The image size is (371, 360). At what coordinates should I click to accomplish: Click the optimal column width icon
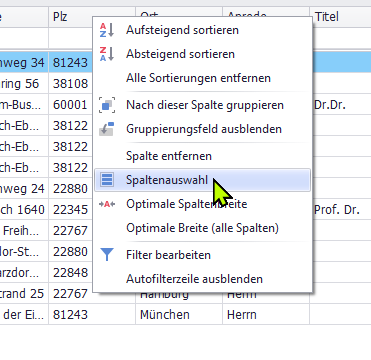click(107, 204)
